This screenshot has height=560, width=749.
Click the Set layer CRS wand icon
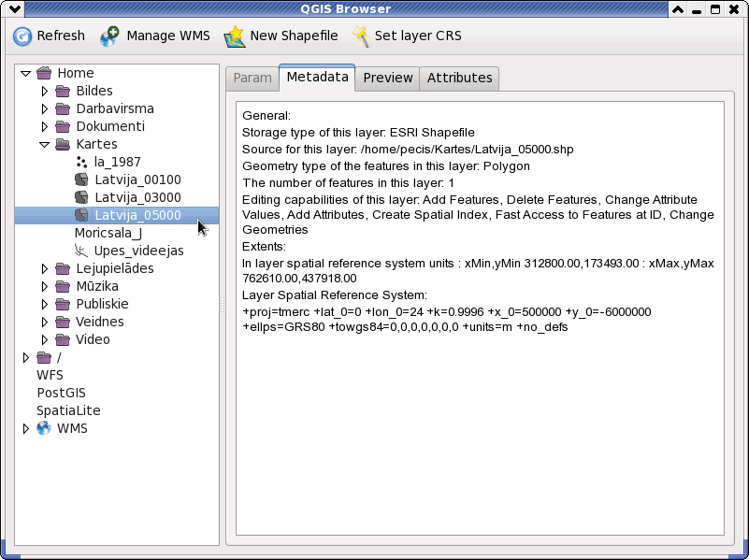[x=361, y=36]
